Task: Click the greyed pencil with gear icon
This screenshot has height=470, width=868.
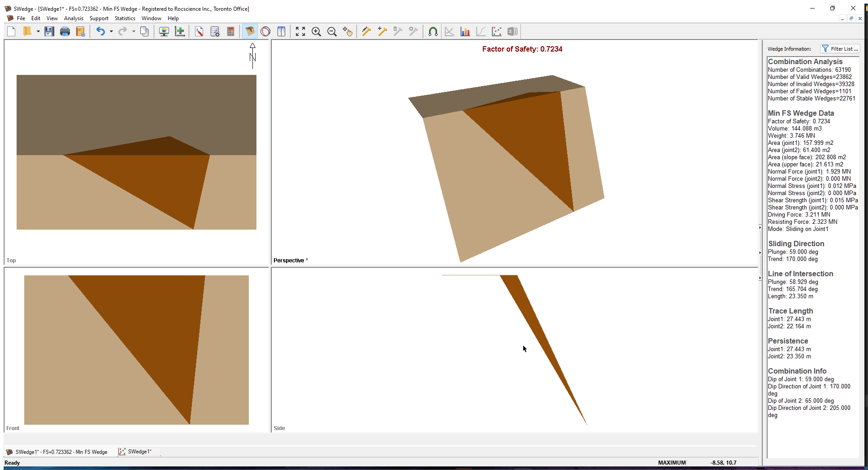Action: 413,31
